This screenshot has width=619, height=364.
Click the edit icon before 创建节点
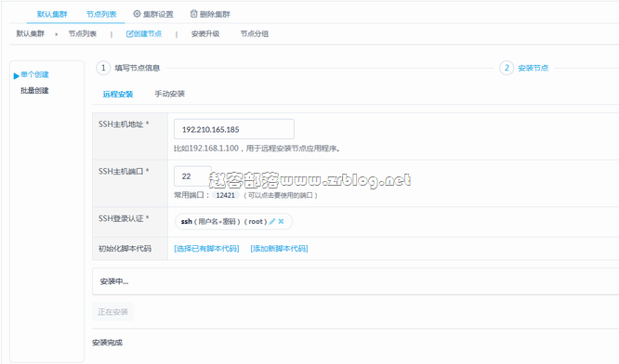point(129,34)
